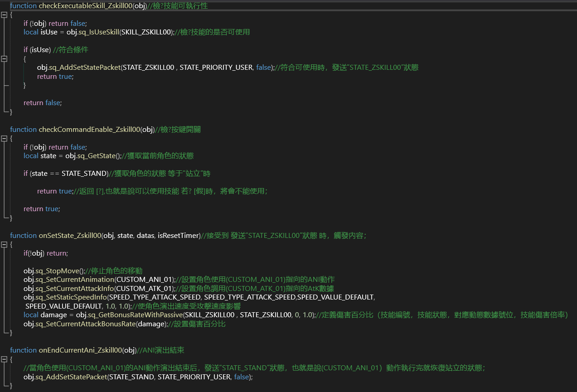Collapse the checkExecutableSkill_Zskill00 function body

pos(5,15)
